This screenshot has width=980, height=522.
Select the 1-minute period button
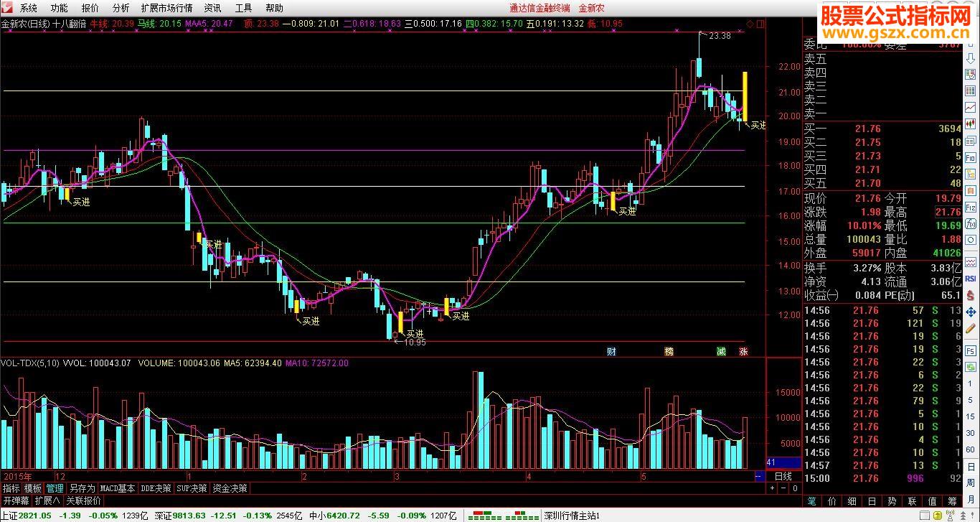[971, 382]
